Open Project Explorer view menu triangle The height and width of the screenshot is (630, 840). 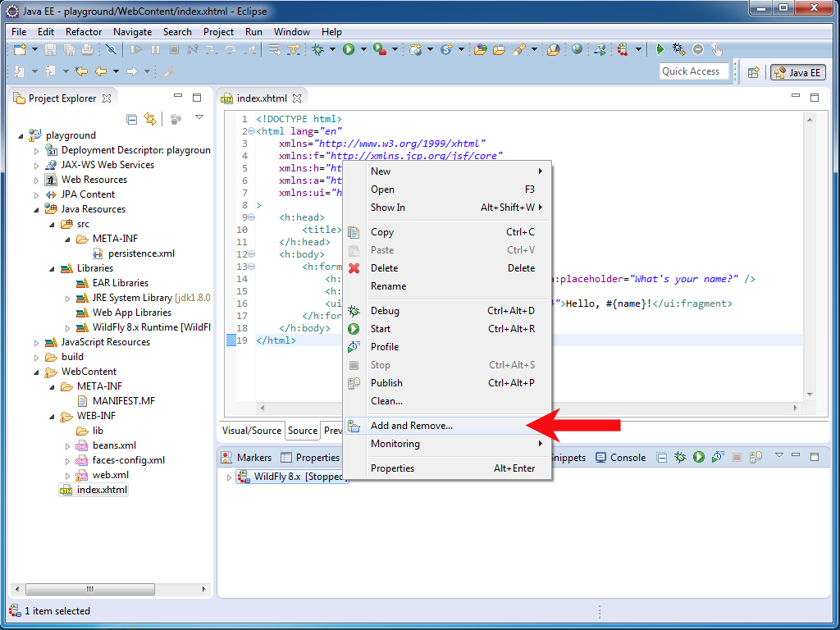(199, 116)
